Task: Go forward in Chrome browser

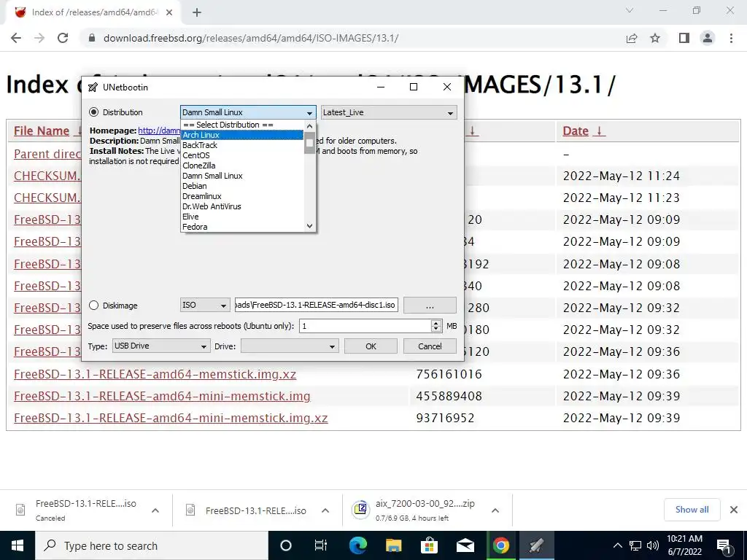Action: 39,38
